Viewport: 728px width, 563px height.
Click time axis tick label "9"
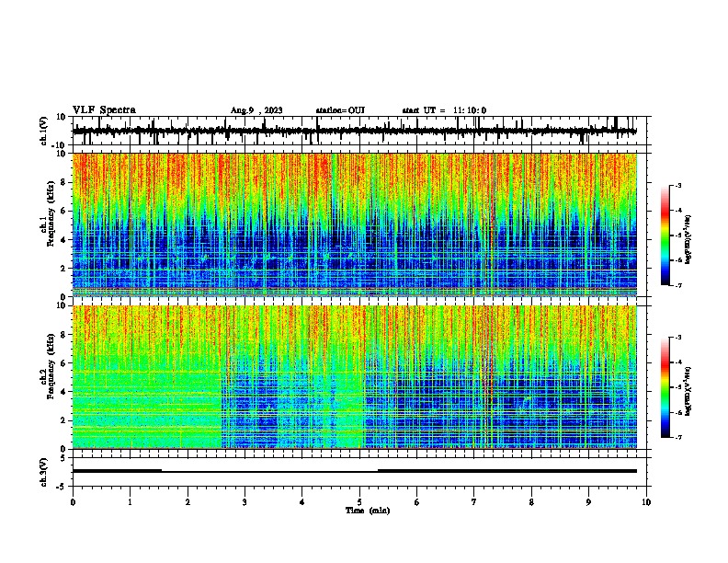tap(588, 502)
